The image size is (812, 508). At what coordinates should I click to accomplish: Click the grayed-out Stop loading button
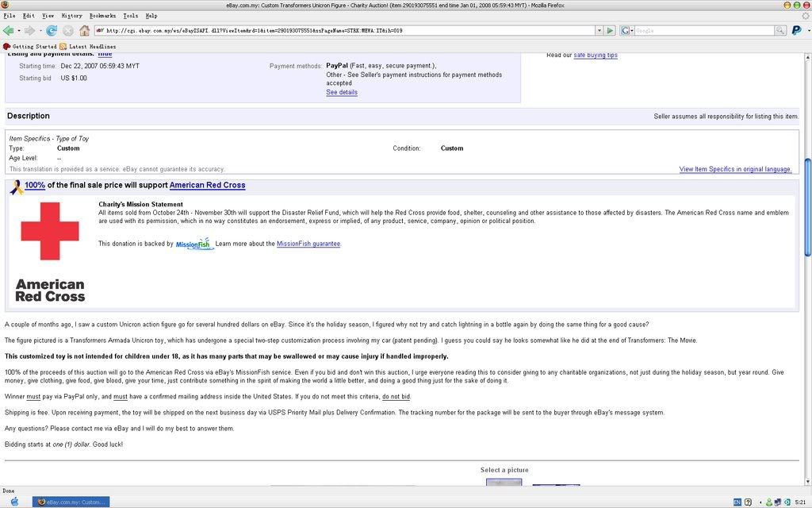point(68,31)
